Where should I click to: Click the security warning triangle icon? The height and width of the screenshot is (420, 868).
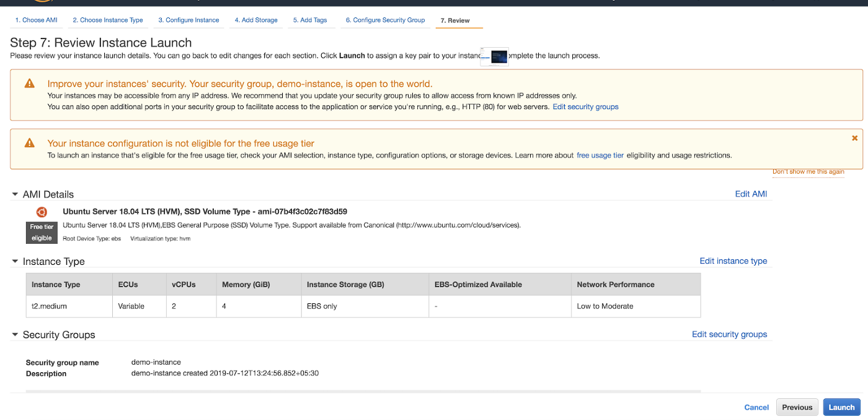pyautogui.click(x=29, y=83)
